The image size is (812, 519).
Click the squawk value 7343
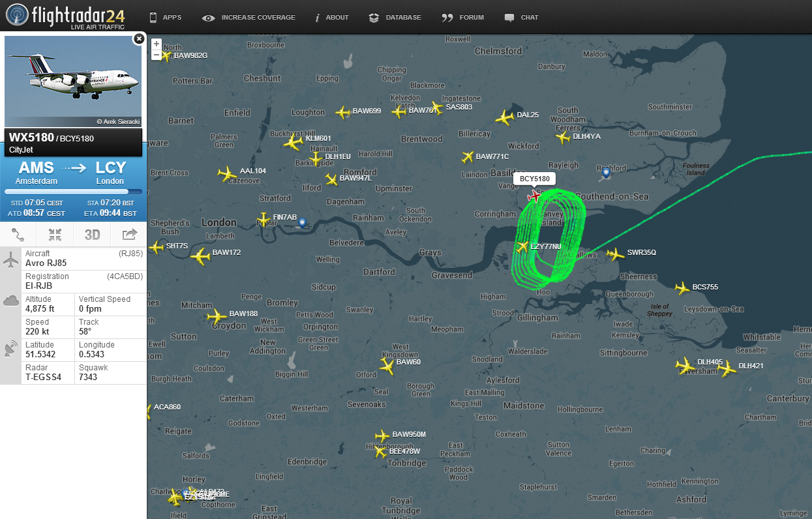[x=88, y=377]
